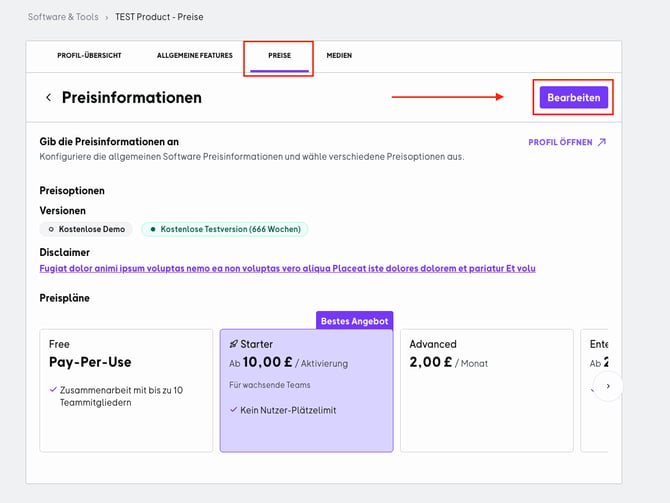Click the Disclaimer label

point(65,252)
